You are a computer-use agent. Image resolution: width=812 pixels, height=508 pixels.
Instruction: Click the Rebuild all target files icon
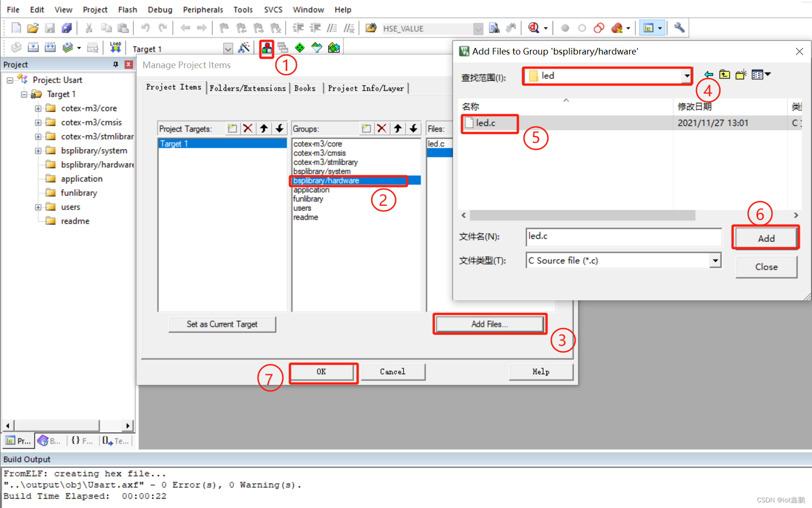tap(50, 48)
